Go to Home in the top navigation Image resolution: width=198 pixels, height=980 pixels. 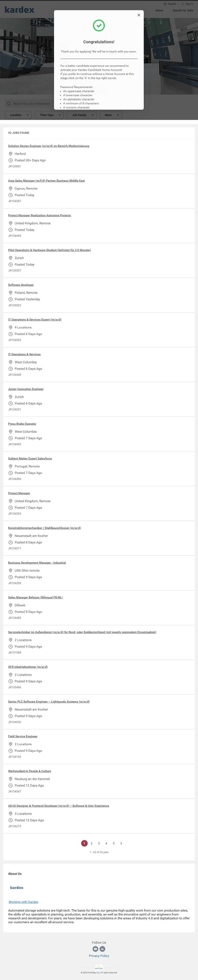159,10
